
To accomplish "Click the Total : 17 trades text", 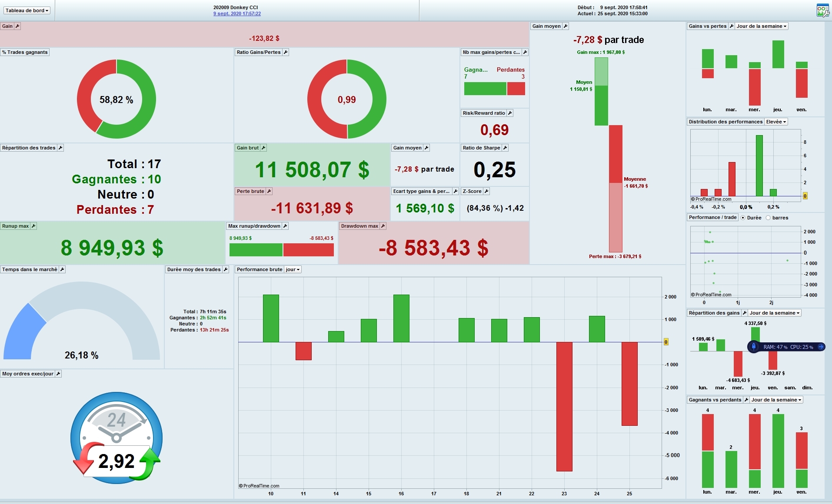I will coord(134,164).
